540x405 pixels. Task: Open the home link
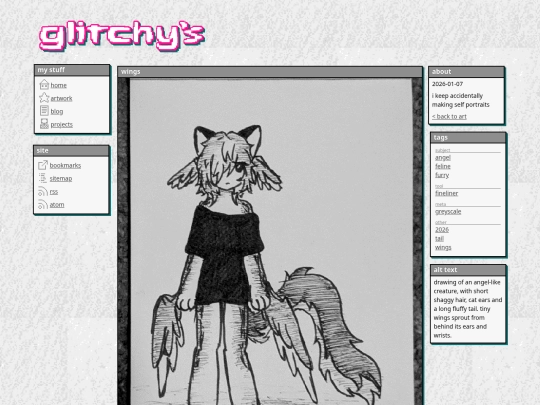point(59,85)
